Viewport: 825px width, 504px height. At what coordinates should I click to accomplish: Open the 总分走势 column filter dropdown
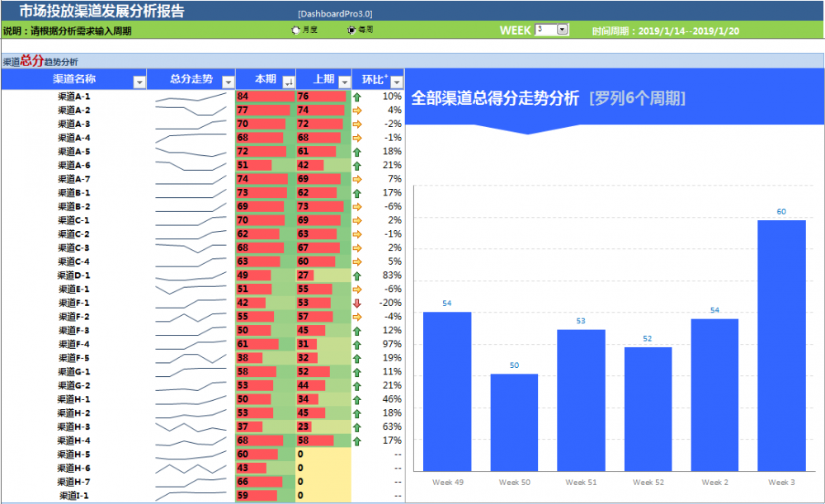tap(226, 82)
